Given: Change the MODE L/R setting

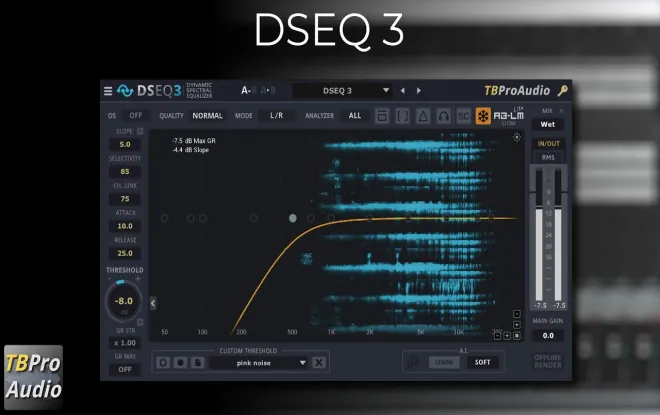Looking at the screenshot, I should click(x=277, y=115).
